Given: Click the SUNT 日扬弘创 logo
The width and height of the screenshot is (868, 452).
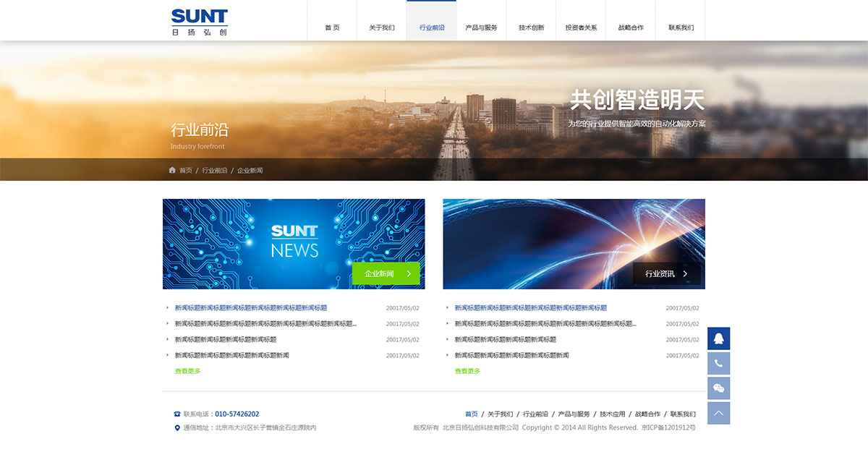Looking at the screenshot, I should point(200,22).
